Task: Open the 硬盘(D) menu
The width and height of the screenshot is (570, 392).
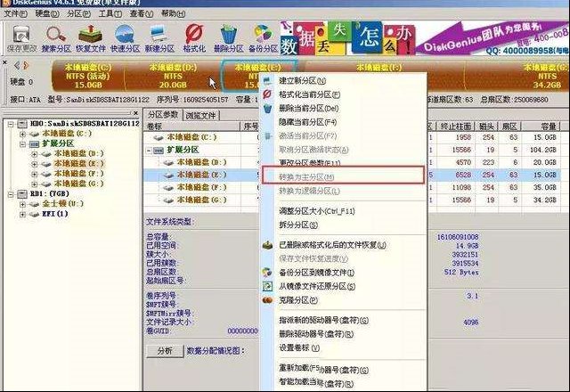Action: click(47, 14)
